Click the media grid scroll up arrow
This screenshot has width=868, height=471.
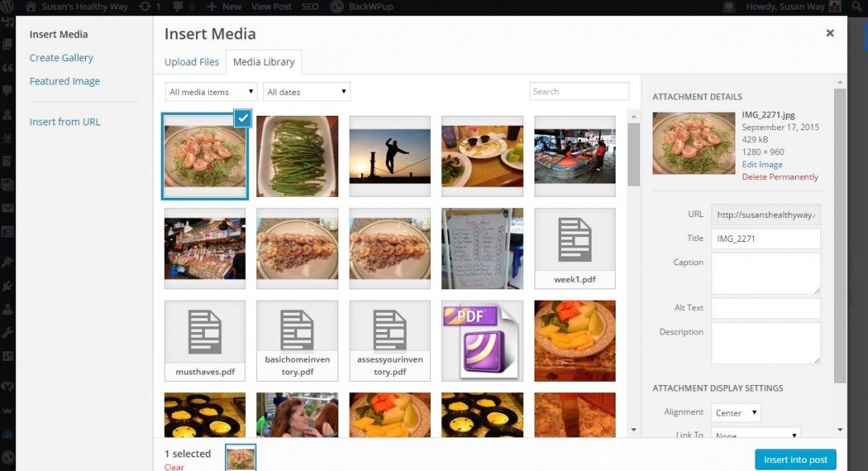634,117
